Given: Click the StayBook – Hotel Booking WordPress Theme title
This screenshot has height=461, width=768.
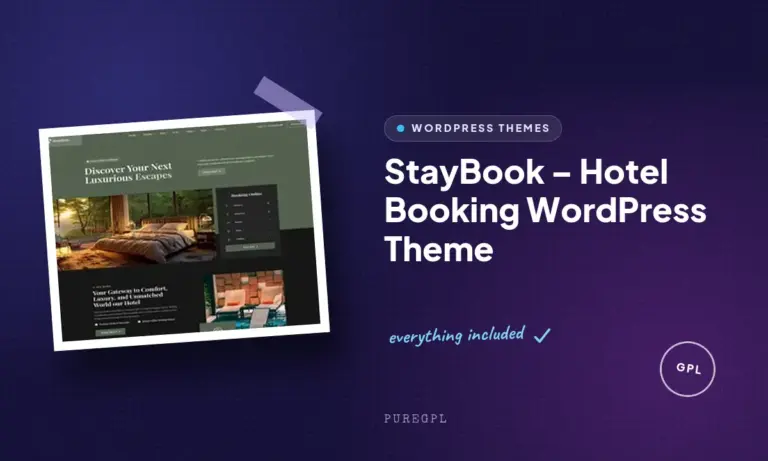Looking at the screenshot, I should click(x=545, y=211).
